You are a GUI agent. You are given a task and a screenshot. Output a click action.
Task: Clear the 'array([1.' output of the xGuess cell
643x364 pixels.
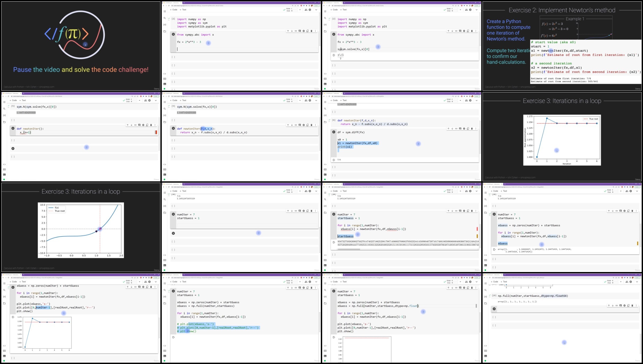pos(494,249)
